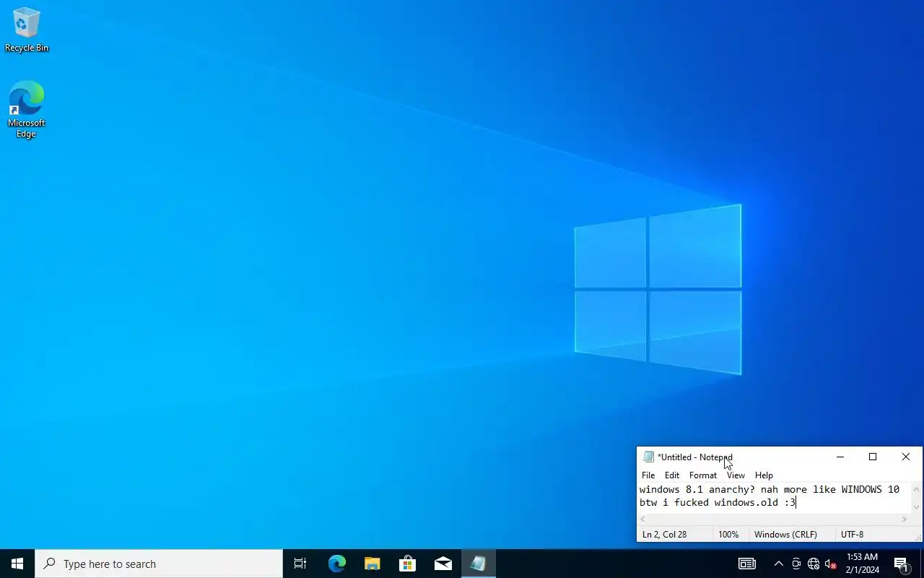The image size is (924, 578).
Task: Click the vertical scrollbar down arrow in Notepad
Action: 916,507
